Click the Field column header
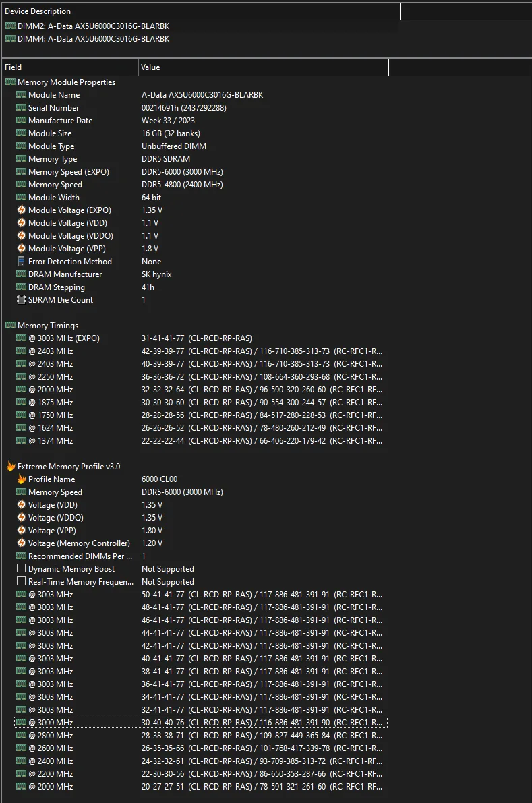Image resolution: width=532 pixels, height=803 pixels. pyautogui.click(x=69, y=67)
